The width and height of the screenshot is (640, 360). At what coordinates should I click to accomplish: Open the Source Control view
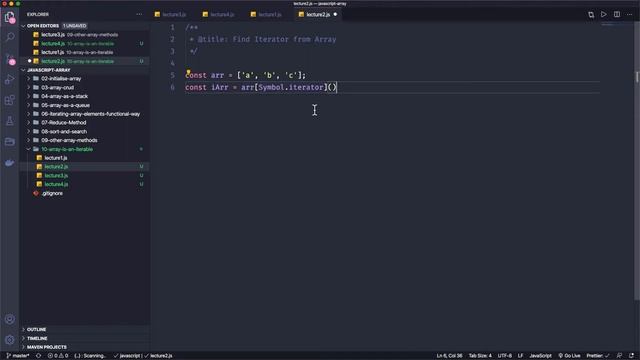click(9, 59)
